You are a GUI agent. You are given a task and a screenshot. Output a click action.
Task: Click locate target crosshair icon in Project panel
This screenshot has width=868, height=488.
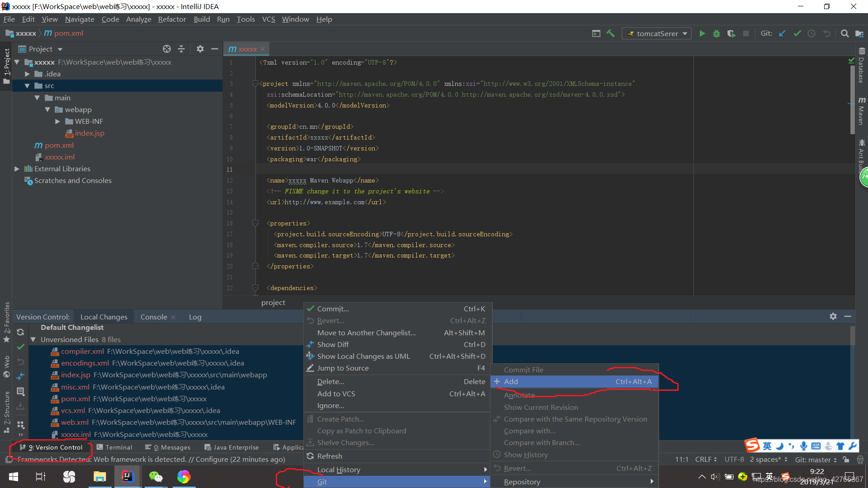tap(167, 49)
